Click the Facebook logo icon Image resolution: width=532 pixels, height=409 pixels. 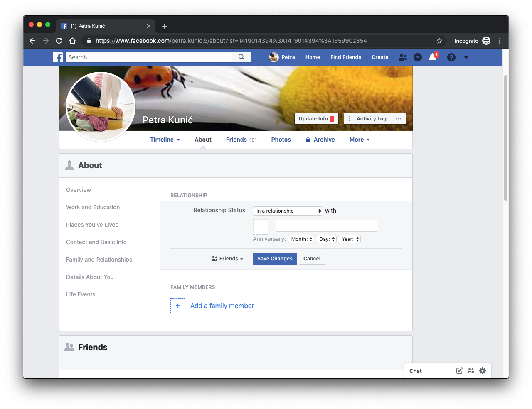pos(58,57)
